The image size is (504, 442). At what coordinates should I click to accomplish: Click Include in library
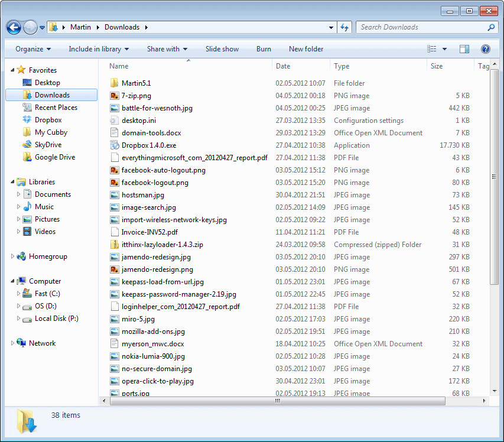click(98, 48)
